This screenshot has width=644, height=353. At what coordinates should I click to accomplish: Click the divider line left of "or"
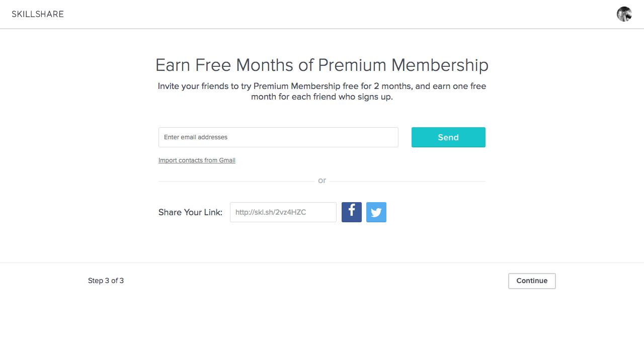pyautogui.click(x=236, y=181)
